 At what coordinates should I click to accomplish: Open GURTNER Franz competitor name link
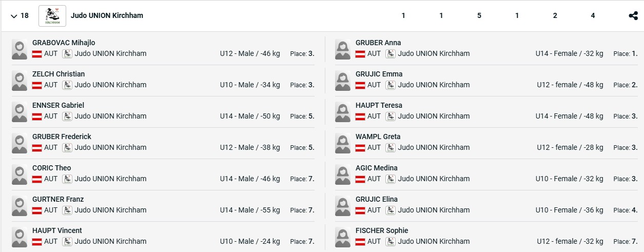point(58,199)
